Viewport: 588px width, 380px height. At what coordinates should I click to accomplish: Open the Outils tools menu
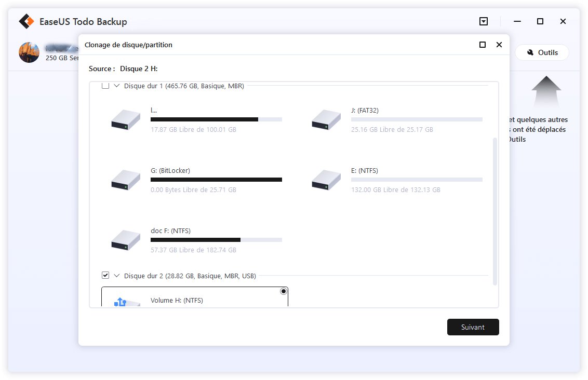(x=542, y=52)
